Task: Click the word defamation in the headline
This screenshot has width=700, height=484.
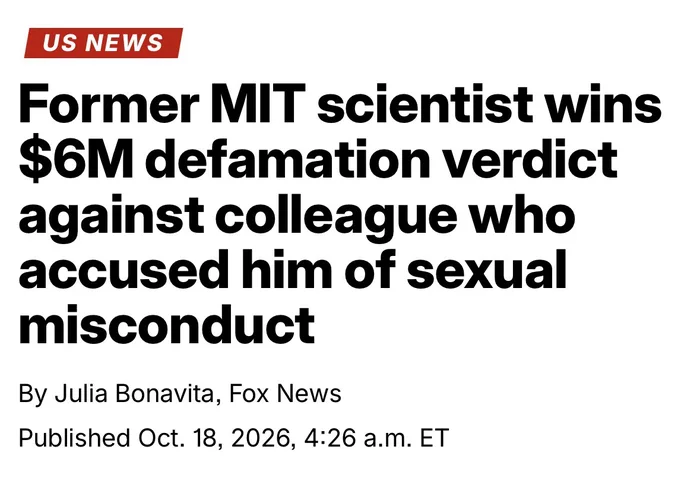Action: (288, 159)
